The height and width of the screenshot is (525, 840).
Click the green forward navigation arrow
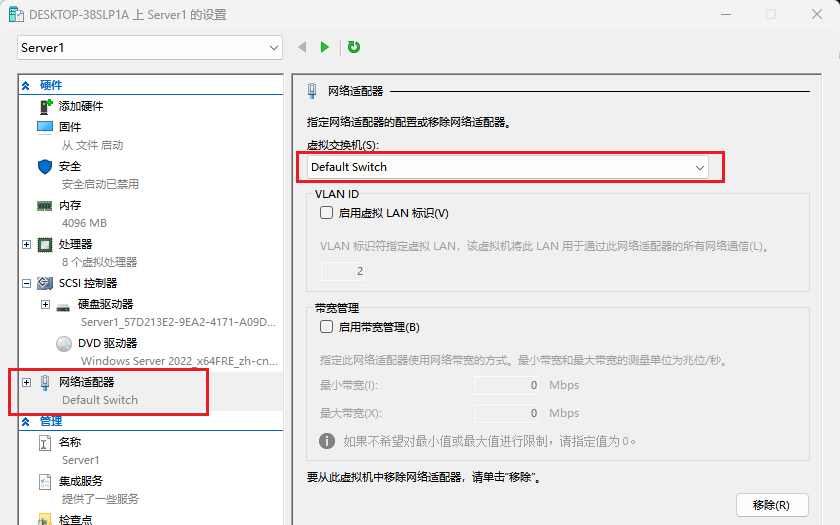pos(325,47)
